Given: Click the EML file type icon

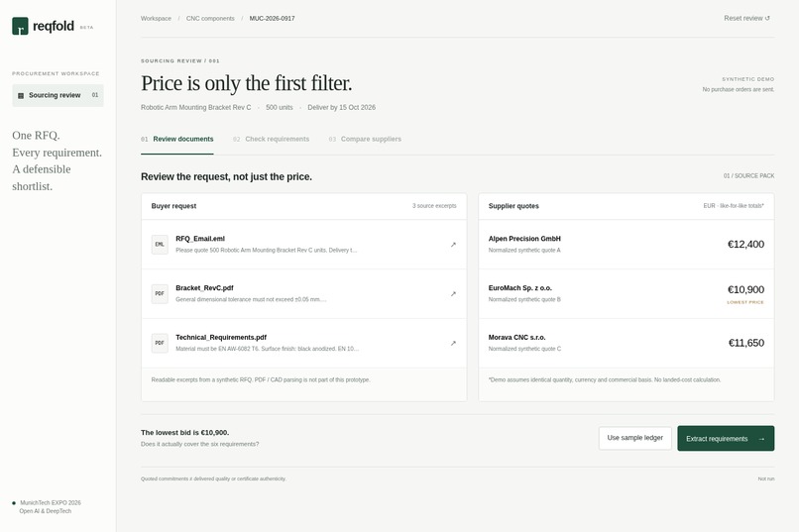Looking at the screenshot, I should [x=160, y=245].
